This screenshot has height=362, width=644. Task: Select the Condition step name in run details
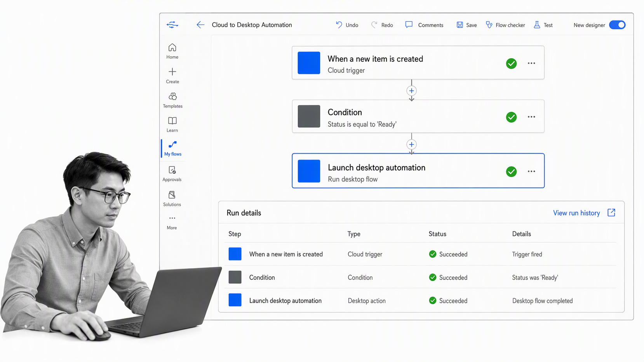click(x=262, y=277)
